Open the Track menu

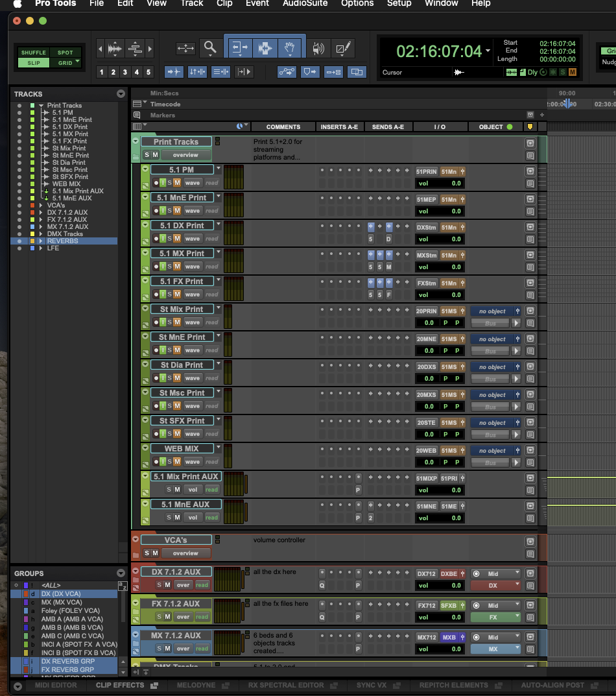click(x=192, y=3)
